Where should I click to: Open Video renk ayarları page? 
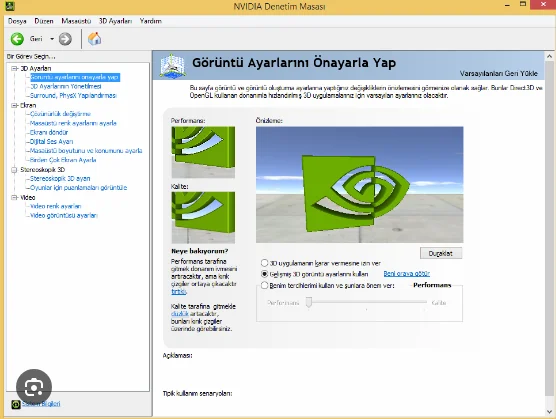coord(56,206)
